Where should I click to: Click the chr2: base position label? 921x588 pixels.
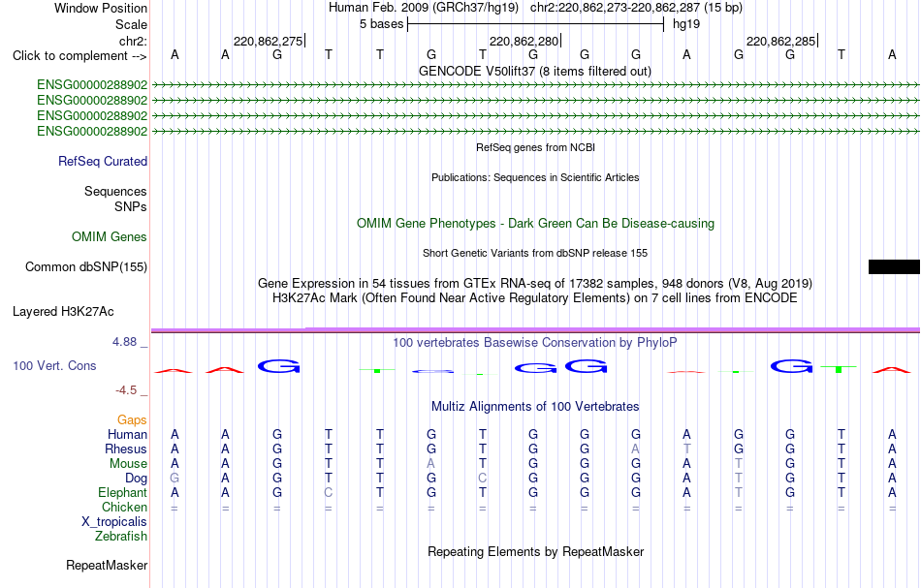coord(133,41)
